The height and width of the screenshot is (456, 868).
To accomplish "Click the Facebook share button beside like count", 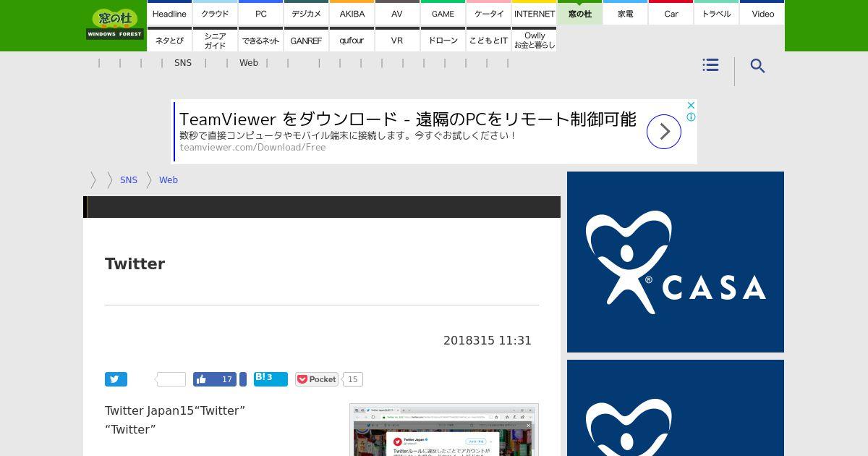I will [243, 379].
